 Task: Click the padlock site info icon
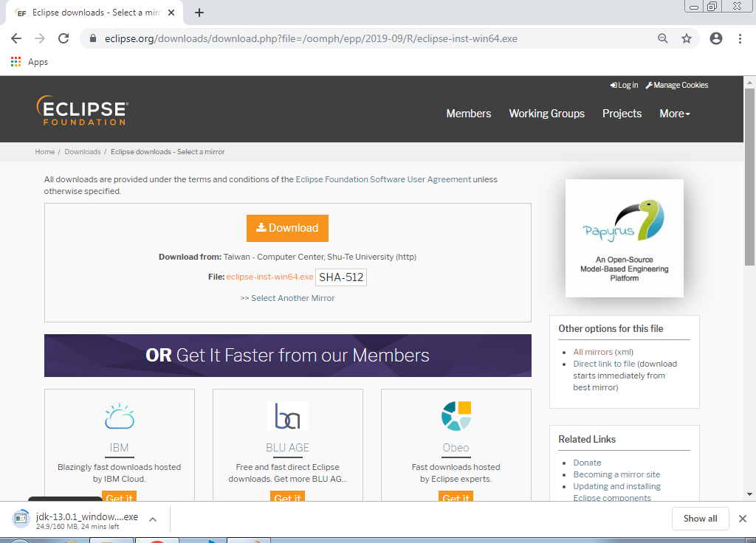click(93, 38)
